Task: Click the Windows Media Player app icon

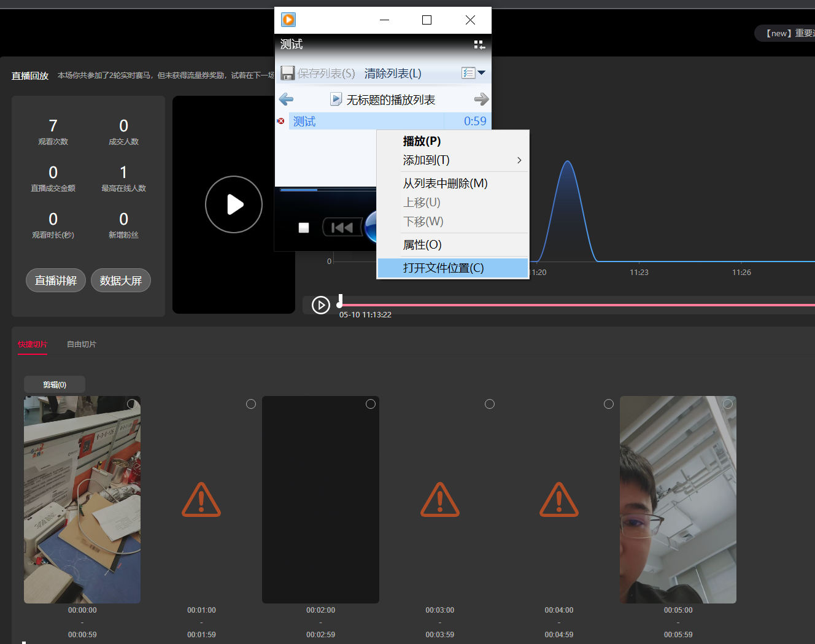Action: pyautogui.click(x=288, y=20)
